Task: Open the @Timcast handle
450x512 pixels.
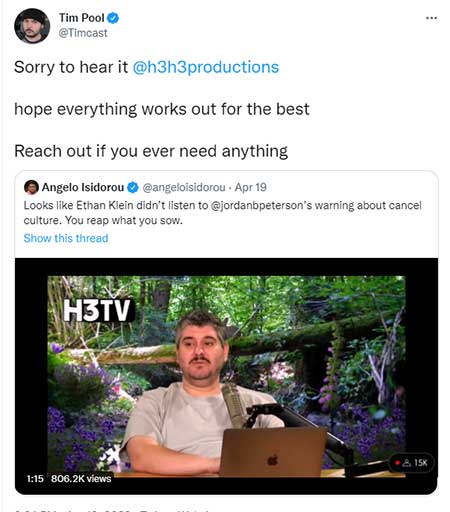Action: [x=83, y=33]
